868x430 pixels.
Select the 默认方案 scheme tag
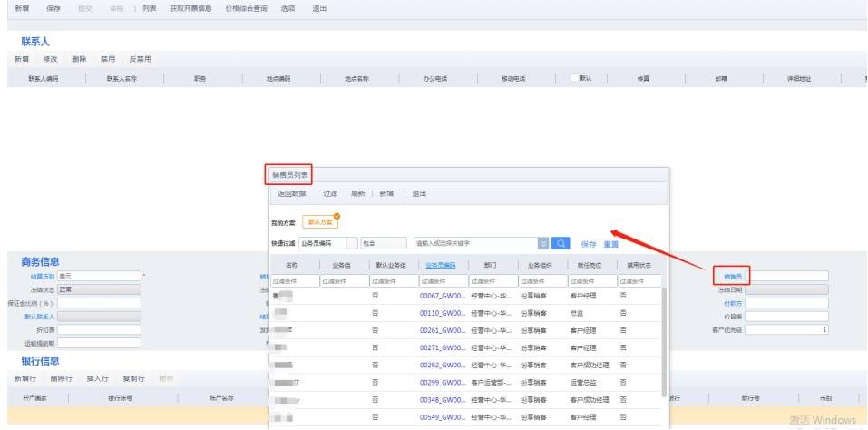(320, 222)
